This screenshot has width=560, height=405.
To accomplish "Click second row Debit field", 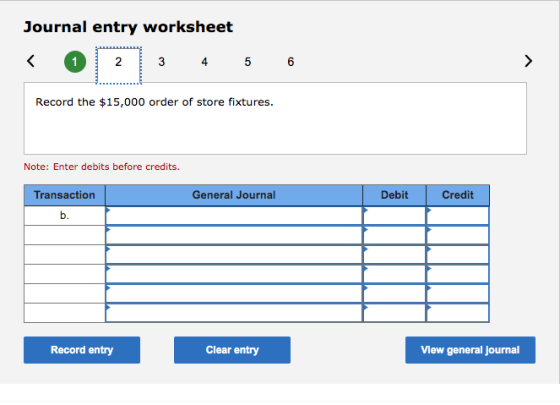I will (x=394, y=235).
